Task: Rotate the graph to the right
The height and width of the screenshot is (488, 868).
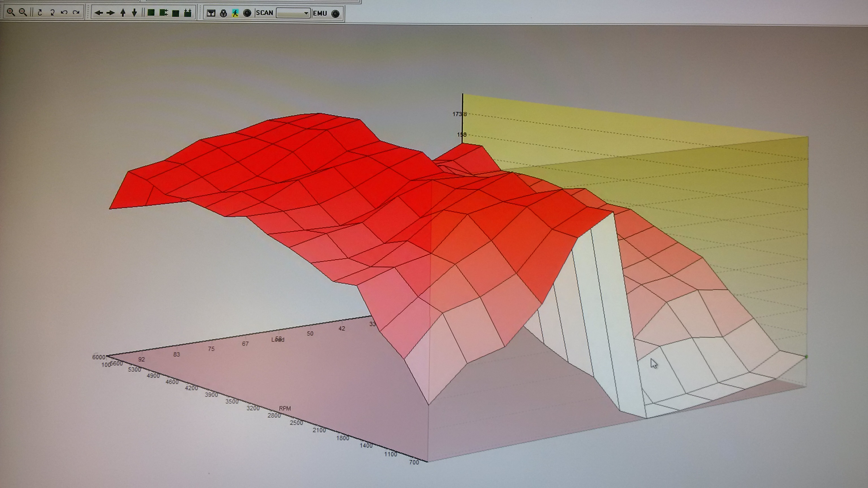Action: click(x=76, y=12)
